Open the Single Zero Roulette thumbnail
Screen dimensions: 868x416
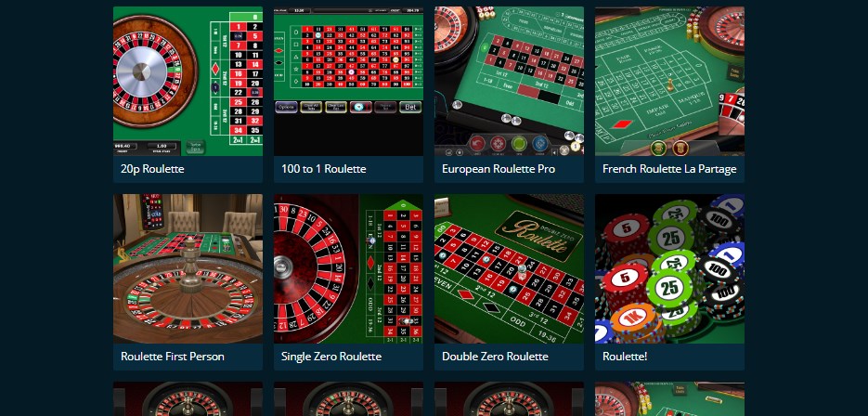[348, 268]
